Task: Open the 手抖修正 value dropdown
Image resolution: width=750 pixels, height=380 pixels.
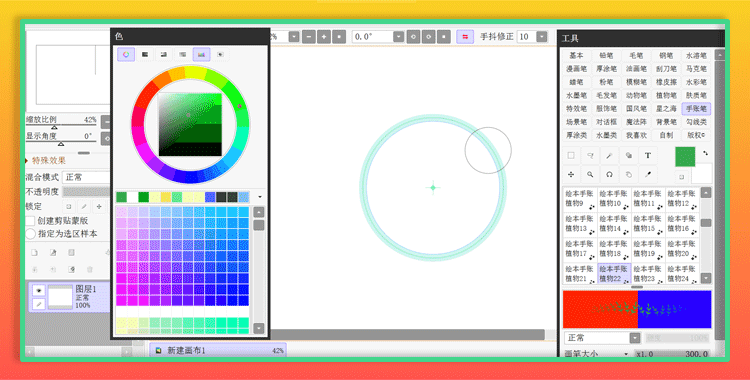Action: coord(541,37)
